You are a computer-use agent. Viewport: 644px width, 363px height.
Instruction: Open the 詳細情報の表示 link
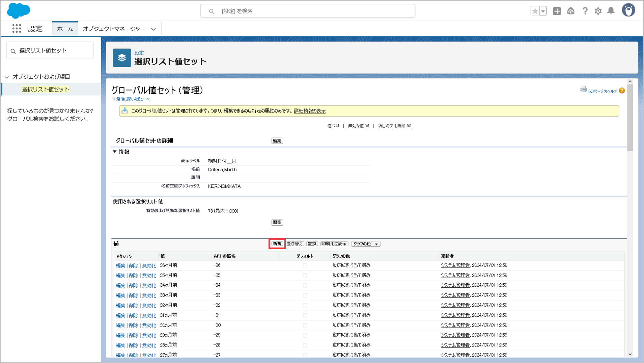pos(310,111)
